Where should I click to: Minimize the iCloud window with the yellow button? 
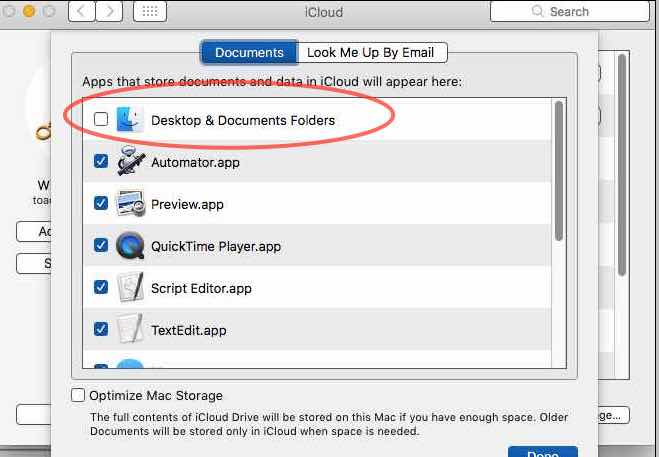coord(29,11)
